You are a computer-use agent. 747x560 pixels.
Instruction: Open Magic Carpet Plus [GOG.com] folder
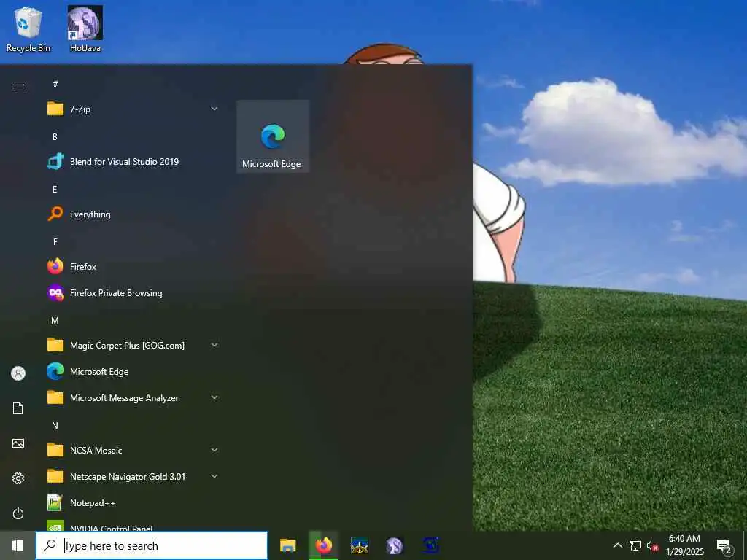[133, 345]
